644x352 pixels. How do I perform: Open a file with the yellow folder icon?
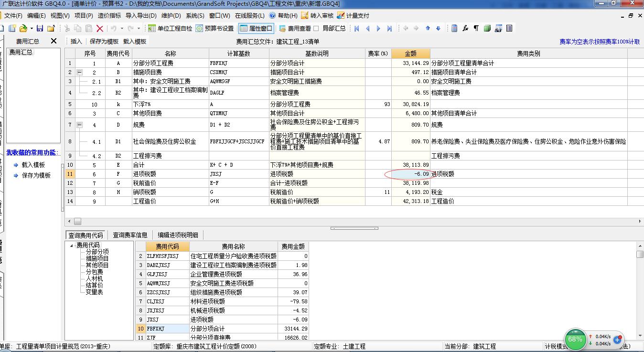pyautogui.click(x=23, y=29)
